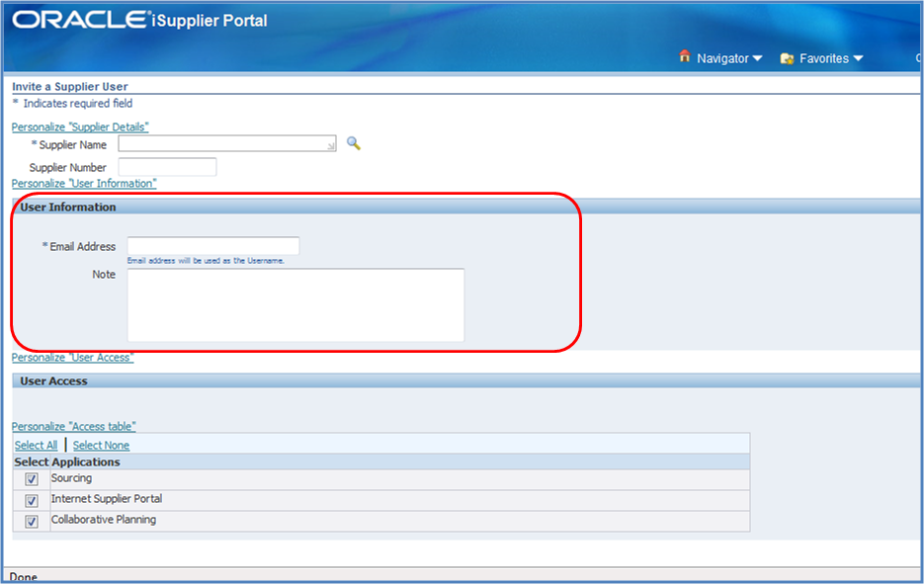Focus the Supplier Name input field
Viewport: 924px width, 584px height.
coord(227,143)
